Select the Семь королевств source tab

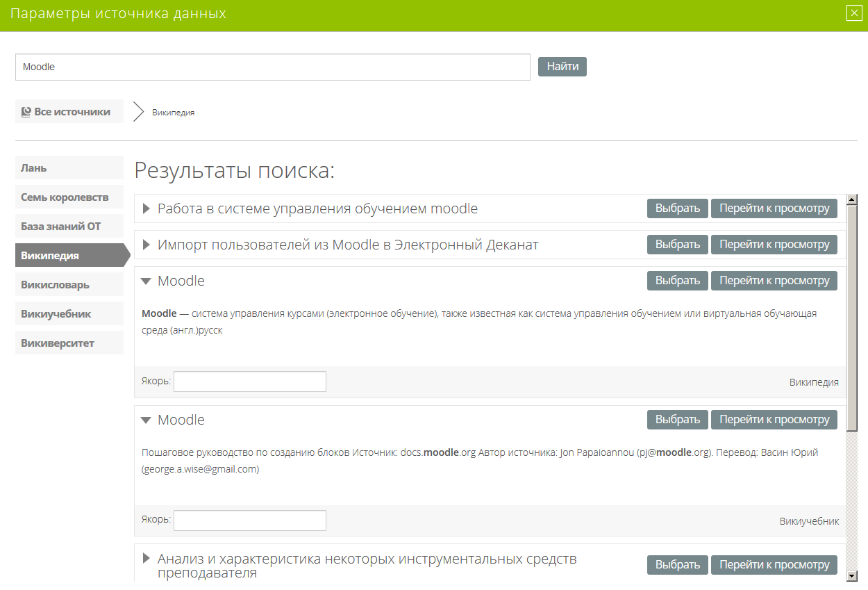69,197
